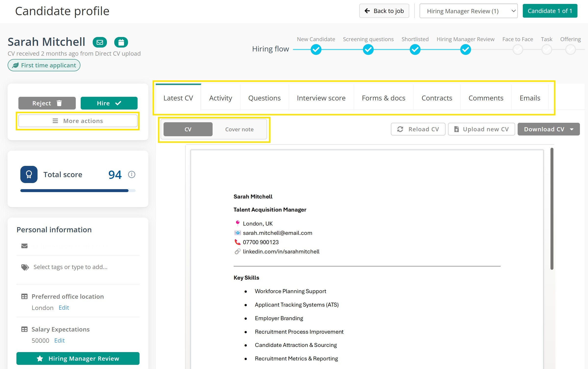Click the Shortlisted stage checkmark
Screen dimensions: 588x369
(415, 49)
